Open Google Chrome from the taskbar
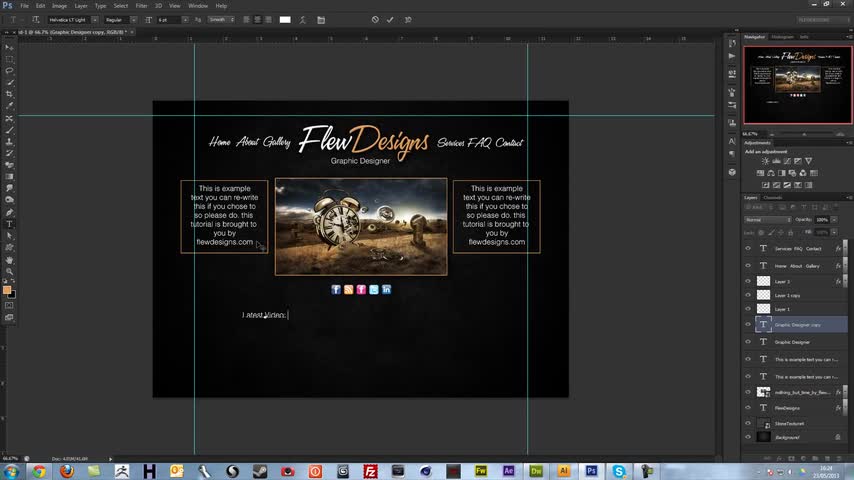 pyautogui.click(x=38, y=471)
